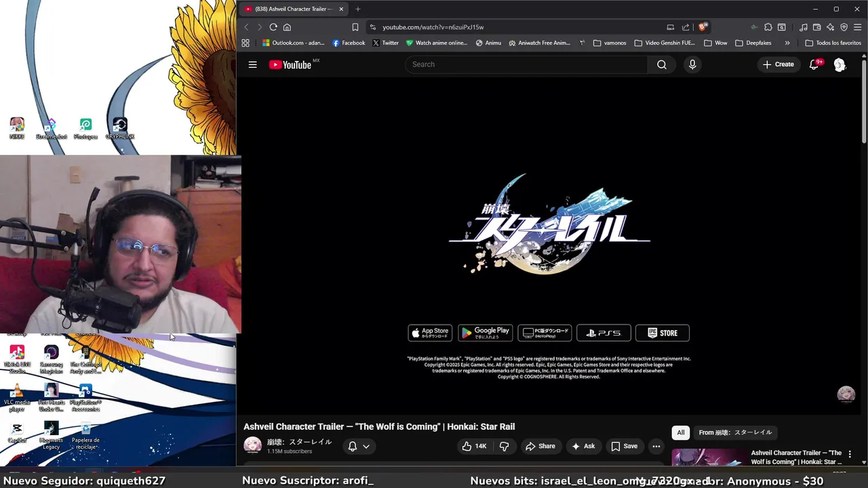This screenshot has width=868, height=488.
Task: Select the Photopea desktop shortcut
Action: [85, 128]
